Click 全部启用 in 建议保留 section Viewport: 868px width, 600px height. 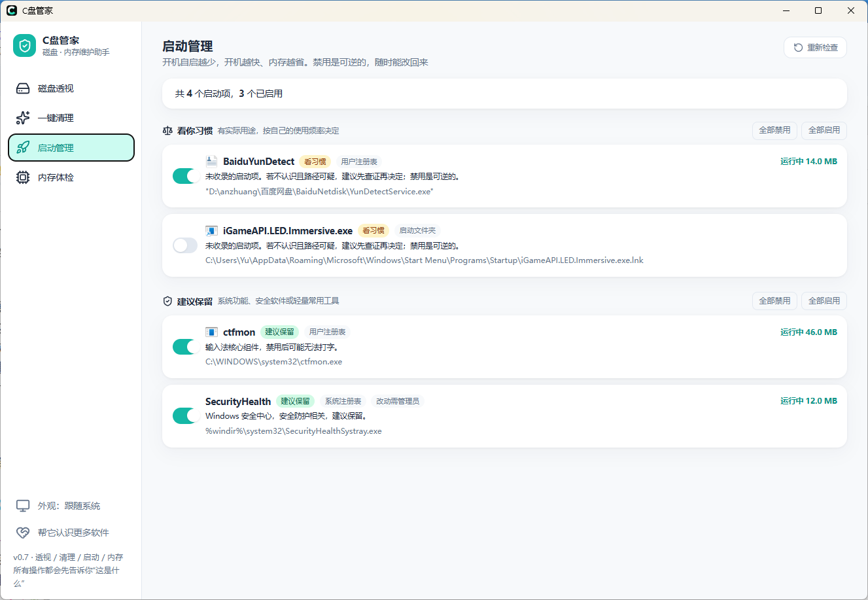pyautogui.click(x=824, y=300)
